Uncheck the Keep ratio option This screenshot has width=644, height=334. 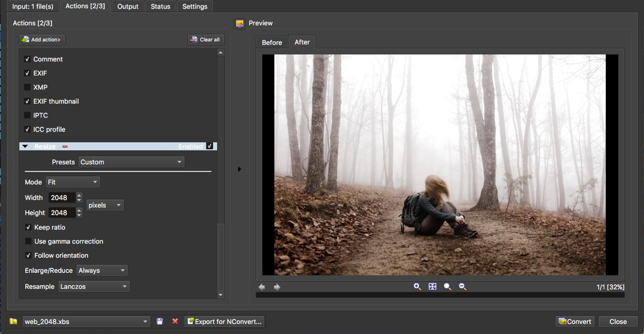pos(28,228)
